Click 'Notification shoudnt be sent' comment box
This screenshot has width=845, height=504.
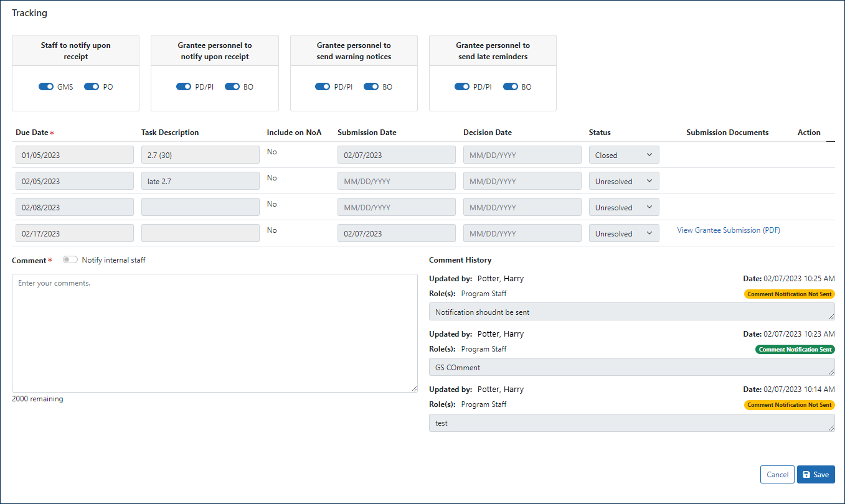[x=632, y=312]
